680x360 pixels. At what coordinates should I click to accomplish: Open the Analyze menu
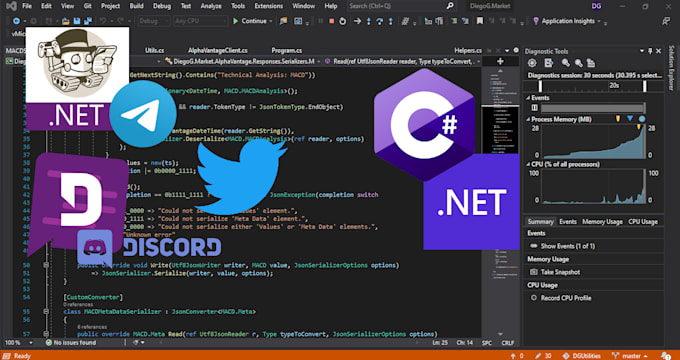tap(211, 6)
